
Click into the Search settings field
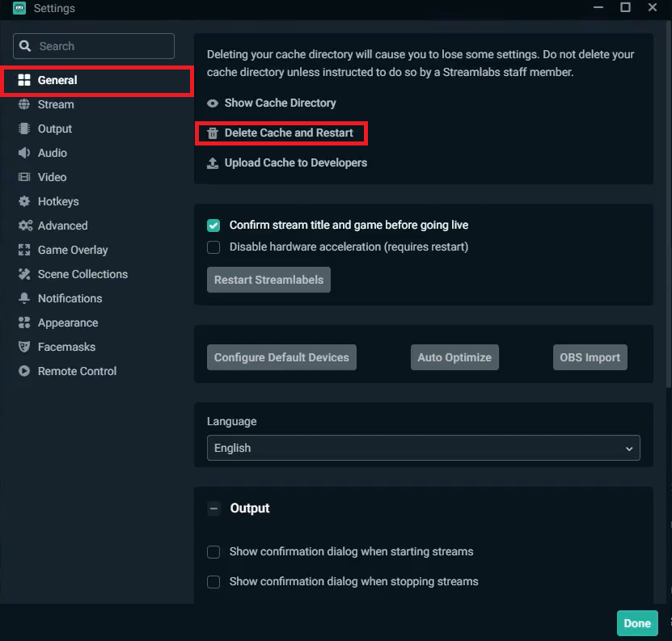[94, 46]
